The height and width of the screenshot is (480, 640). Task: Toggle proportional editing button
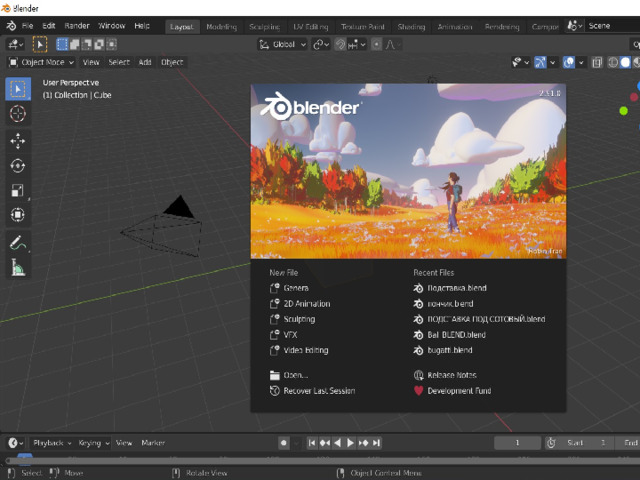pyautogui.click(x=376, y=44)
